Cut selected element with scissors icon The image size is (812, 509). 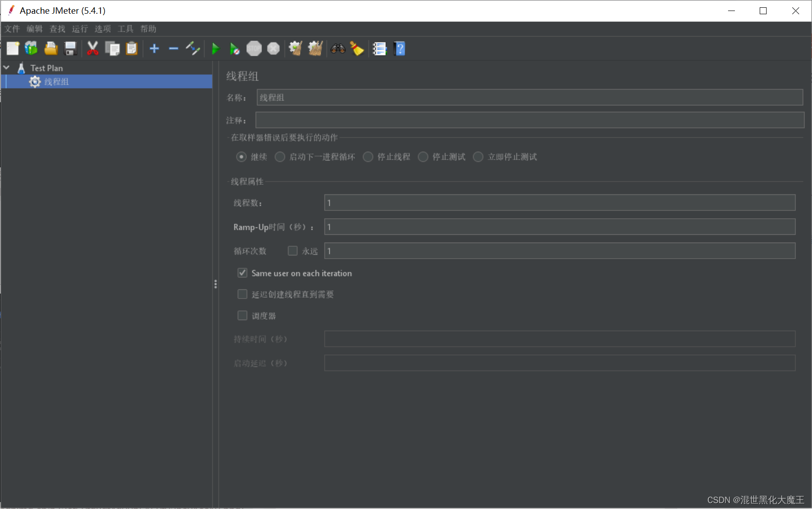(x=93, y=49)
